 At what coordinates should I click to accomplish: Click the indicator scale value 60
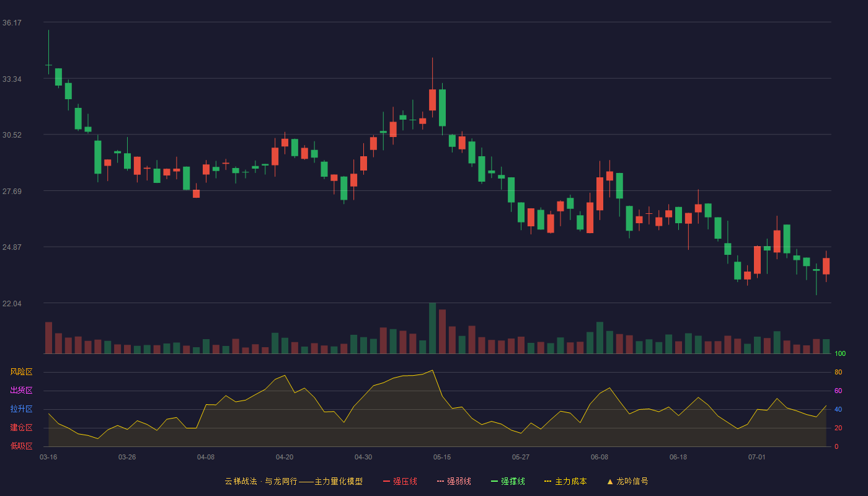pyautogui.click(x=838, y=391)
